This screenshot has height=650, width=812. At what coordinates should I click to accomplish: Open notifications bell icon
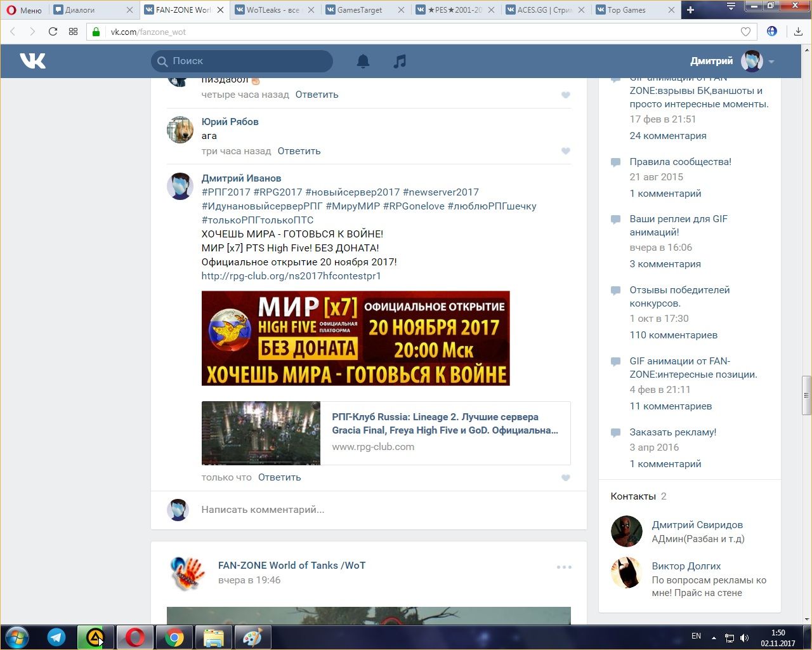click(363, 61)
